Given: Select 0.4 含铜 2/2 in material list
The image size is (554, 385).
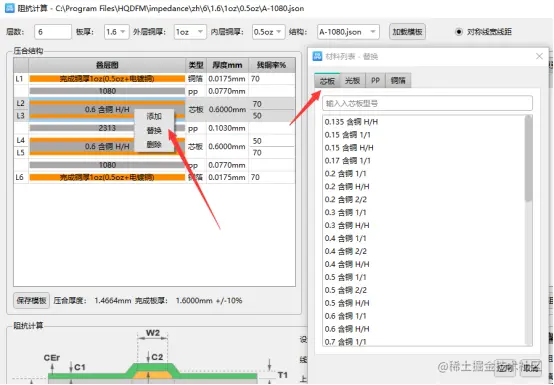Looking at the screenshot, I should (x=346, y=251).
